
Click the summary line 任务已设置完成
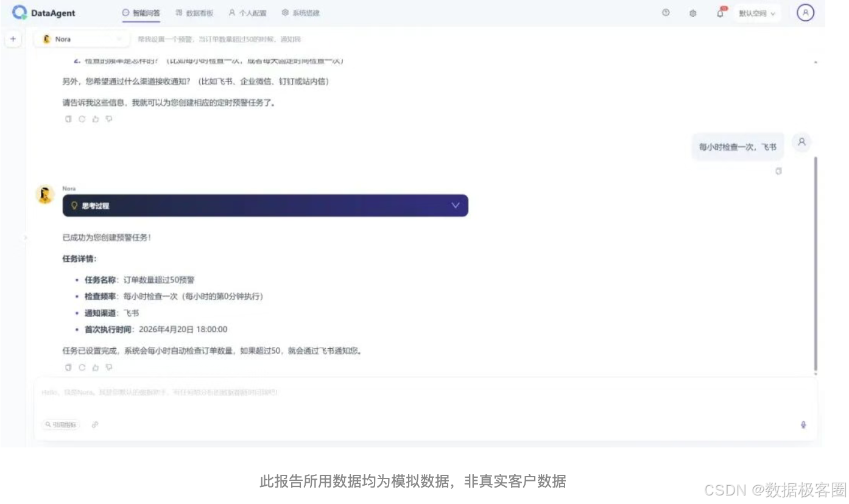tap(212, 351)
